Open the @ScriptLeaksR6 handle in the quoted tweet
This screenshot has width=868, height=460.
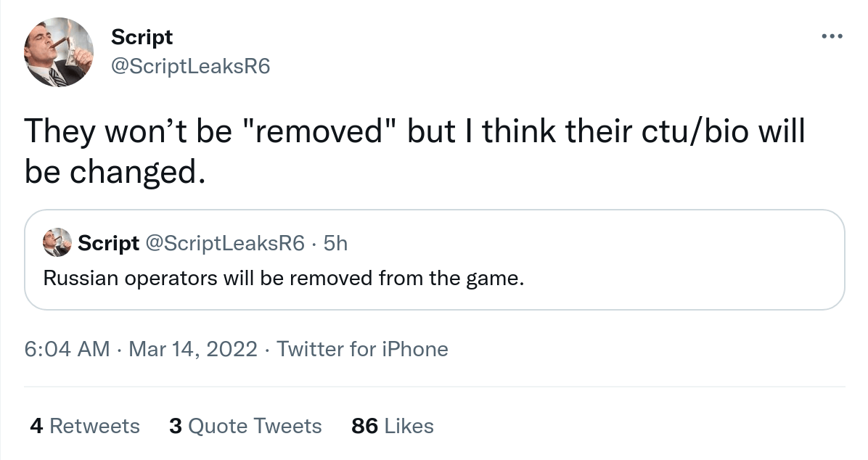pyautogui.click(x=225, y=244)
